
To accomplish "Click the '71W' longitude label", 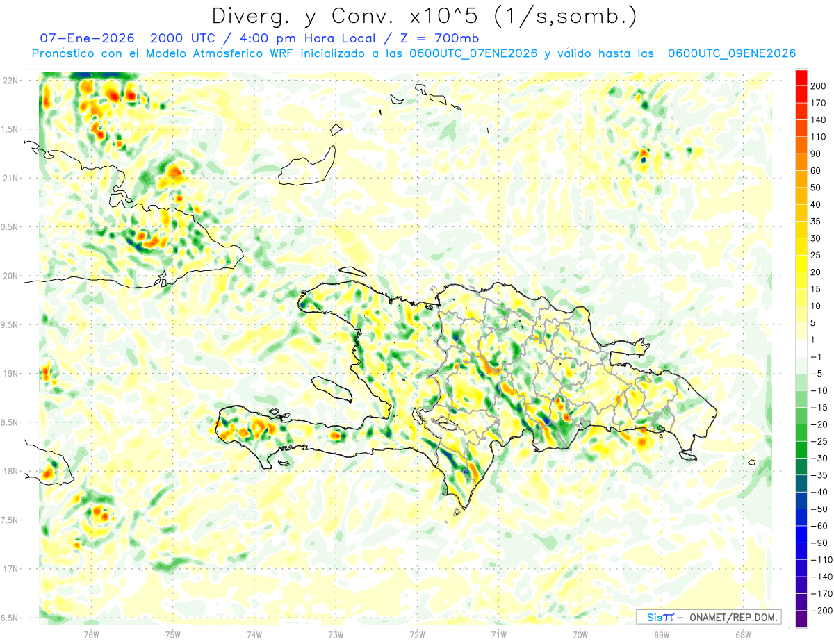I will point(498,635).
